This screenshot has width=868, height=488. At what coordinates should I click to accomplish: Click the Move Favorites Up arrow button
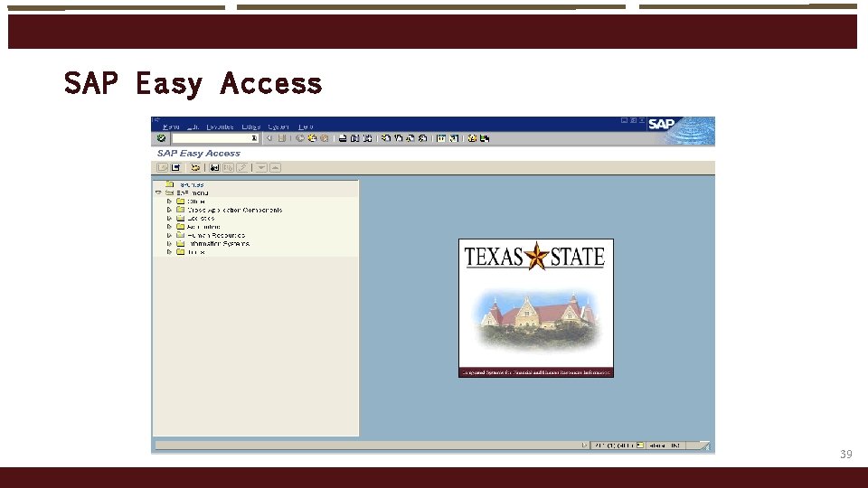275,168
